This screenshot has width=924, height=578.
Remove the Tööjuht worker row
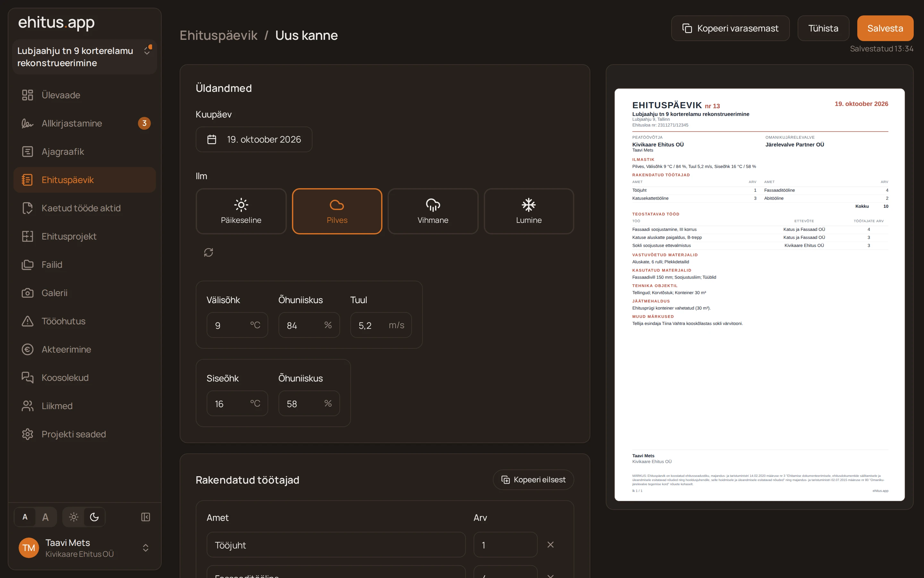(550, 545)
